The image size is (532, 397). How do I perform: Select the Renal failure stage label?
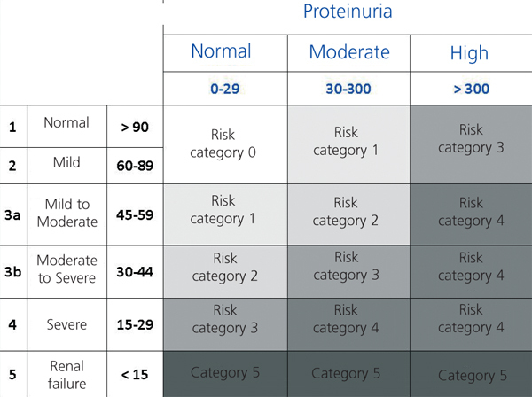67,374
